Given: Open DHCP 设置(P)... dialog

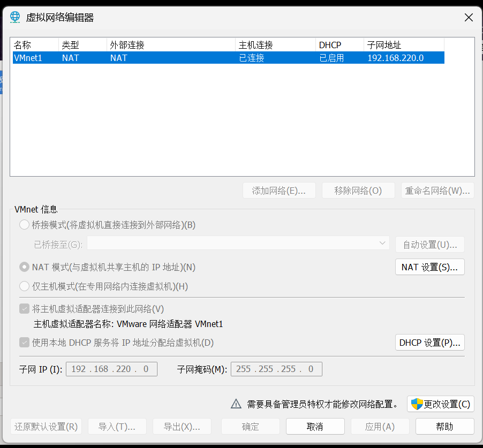Looking at the screenshot, I should (429, 343).
